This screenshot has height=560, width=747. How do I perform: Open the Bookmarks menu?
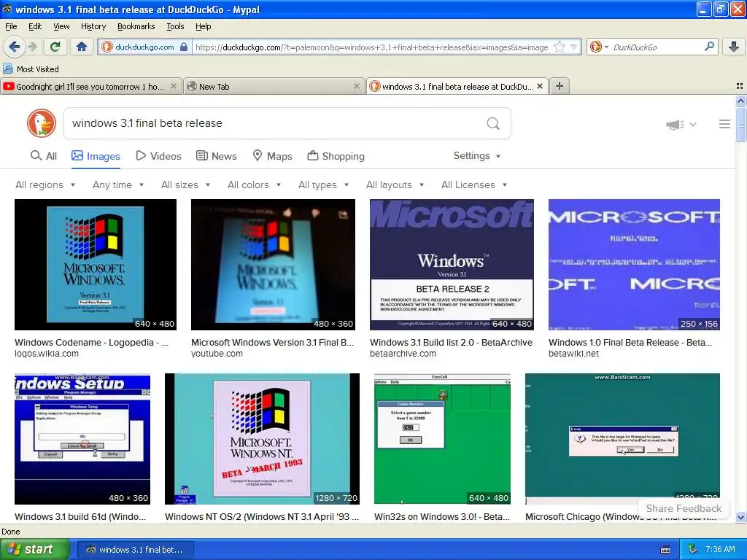coord(136,26)
